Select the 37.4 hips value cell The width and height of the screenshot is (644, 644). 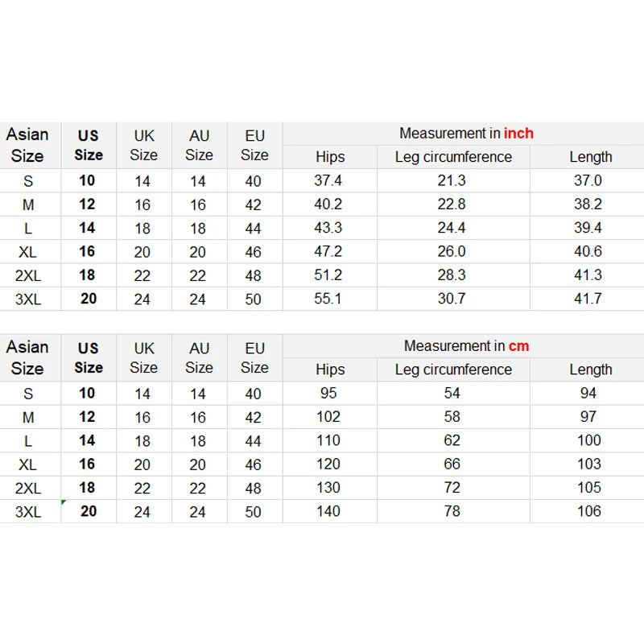pos(328,181)
